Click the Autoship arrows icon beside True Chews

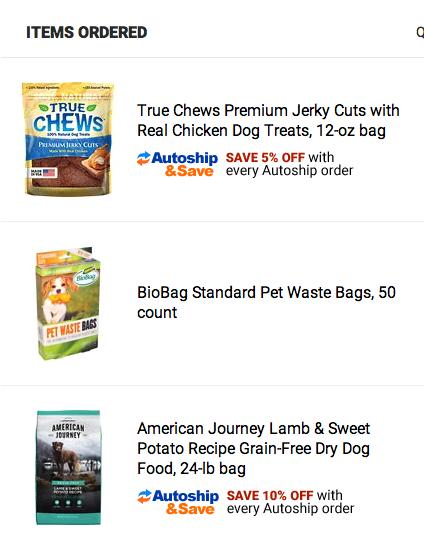pyautogui.click(x=143, y=158)
